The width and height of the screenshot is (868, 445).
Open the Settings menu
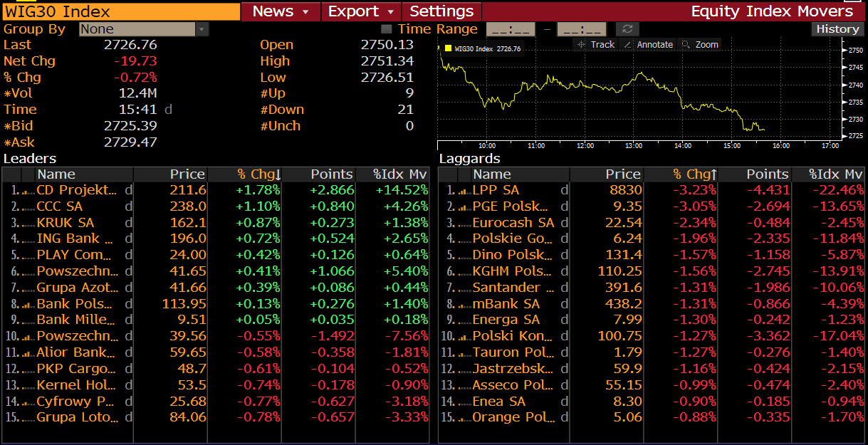pyautogui.click(x=441, y=11)
